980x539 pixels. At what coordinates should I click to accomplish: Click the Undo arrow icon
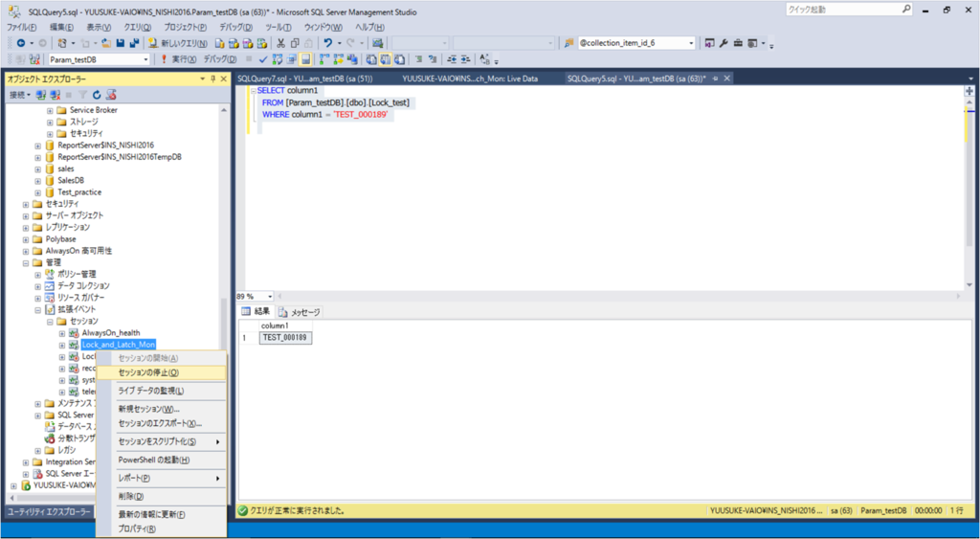pyautogui.click(x=327, y=43)
